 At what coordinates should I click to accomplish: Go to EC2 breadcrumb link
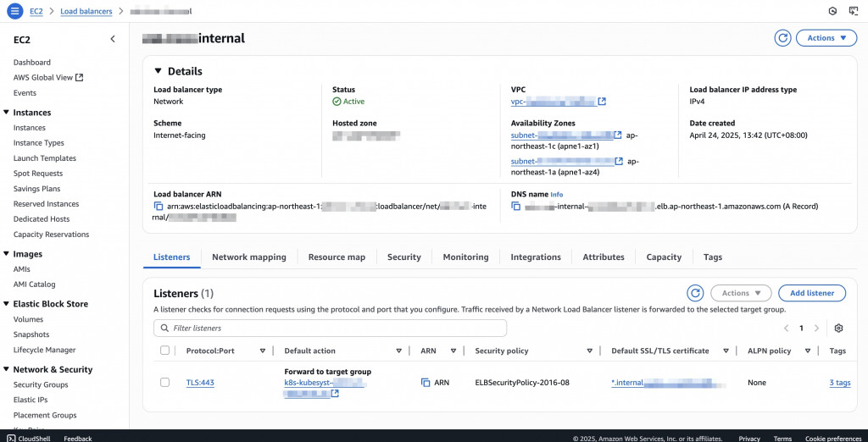pyautogui.click(x=36, y=11)
